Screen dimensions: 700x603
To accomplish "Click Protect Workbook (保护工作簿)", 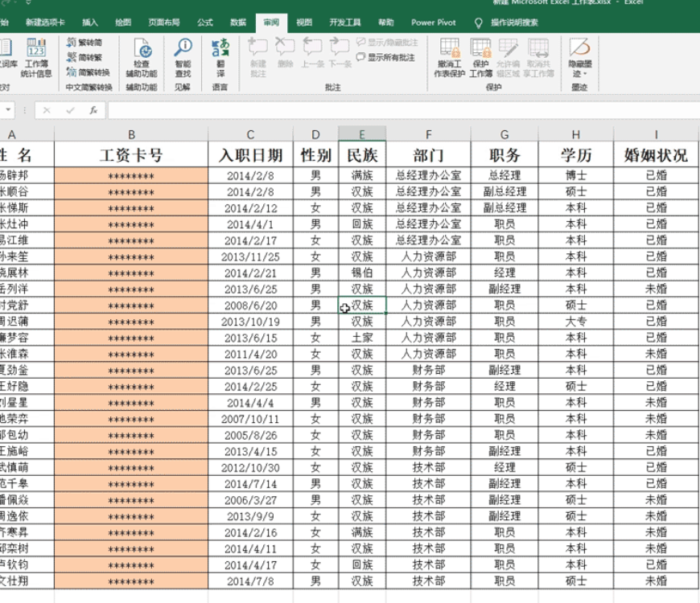I will point(481,59).
